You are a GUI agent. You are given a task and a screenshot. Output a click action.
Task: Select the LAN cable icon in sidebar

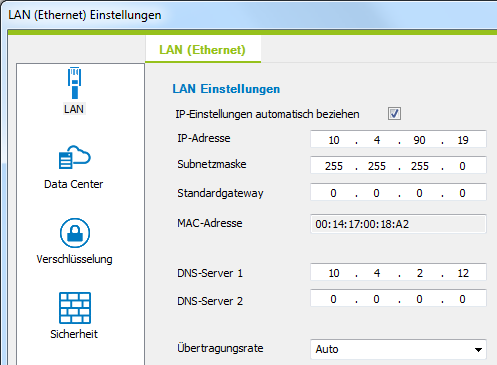tap(75, 83)
